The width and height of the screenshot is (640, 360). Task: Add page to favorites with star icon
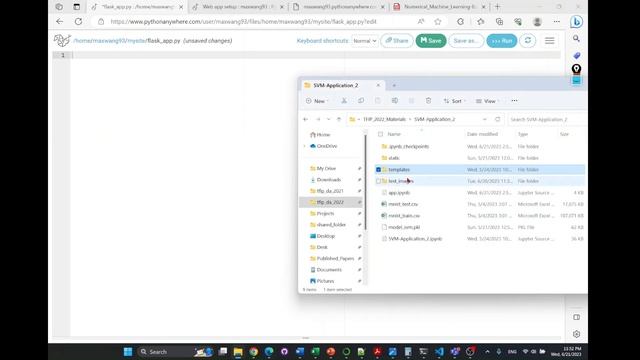[x=438, y=22]
